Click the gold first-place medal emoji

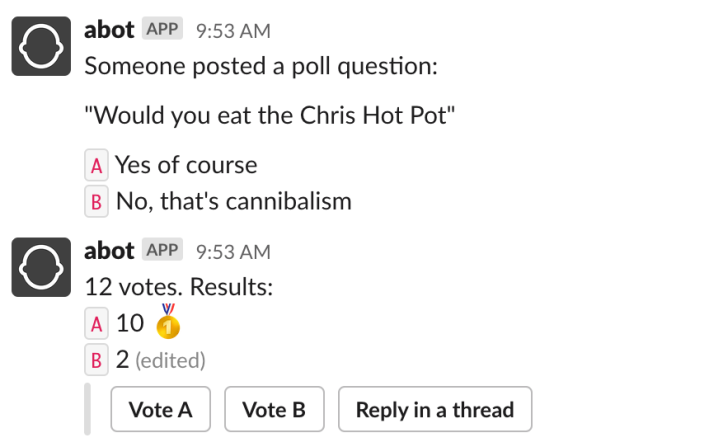[x=168, y=321]
